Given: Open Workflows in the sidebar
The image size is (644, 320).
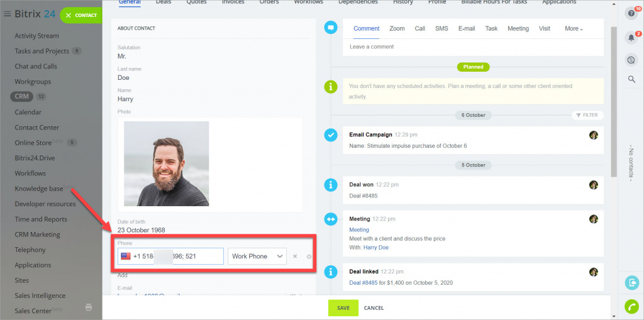Looking at the screenshot, I should (30, 174).
